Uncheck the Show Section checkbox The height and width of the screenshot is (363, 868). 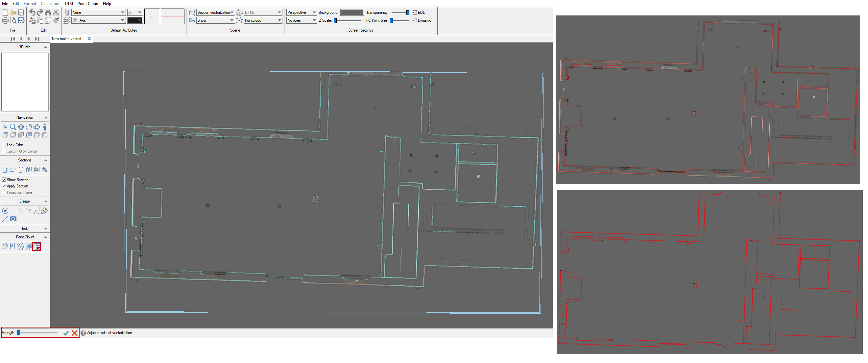click(x=4, y=180)
